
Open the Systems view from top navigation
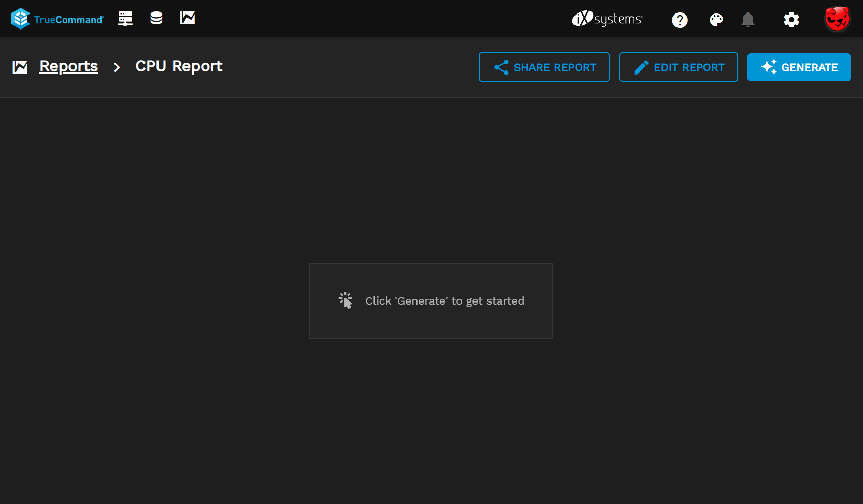[125, 19]
